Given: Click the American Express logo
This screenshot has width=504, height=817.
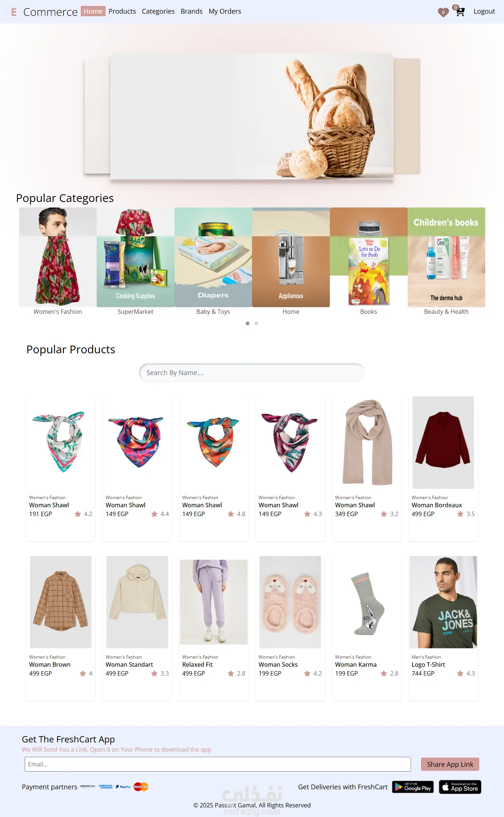Looking at the screenshot, I should (x=106, y=787).
